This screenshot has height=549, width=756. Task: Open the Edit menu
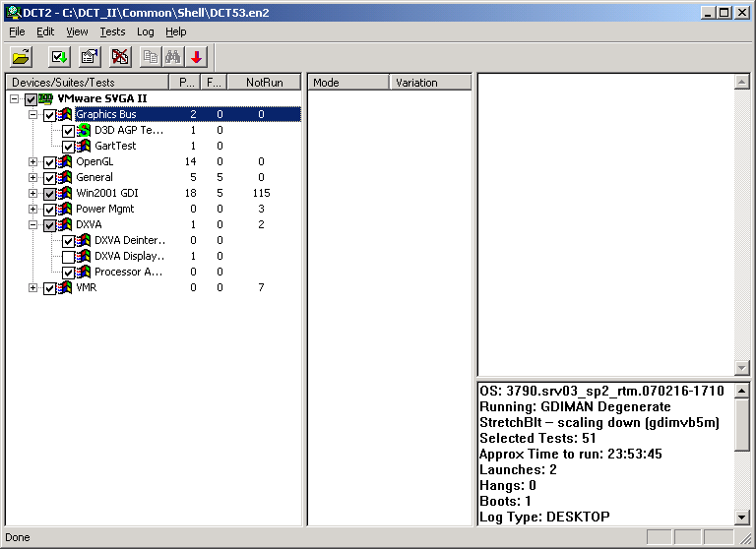pos(45,31)
